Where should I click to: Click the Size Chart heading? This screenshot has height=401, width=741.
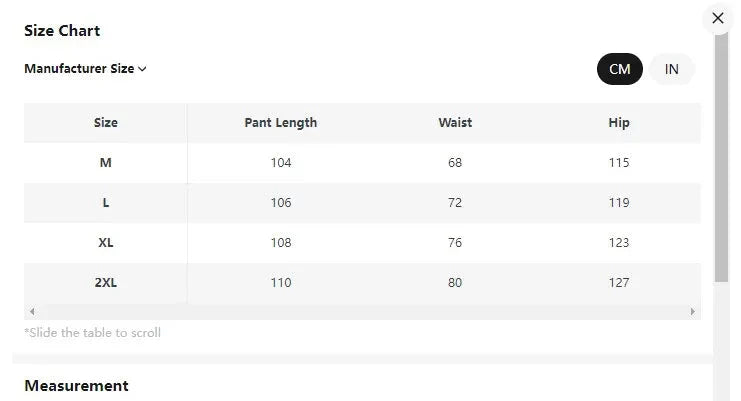[x=62, y=31]
